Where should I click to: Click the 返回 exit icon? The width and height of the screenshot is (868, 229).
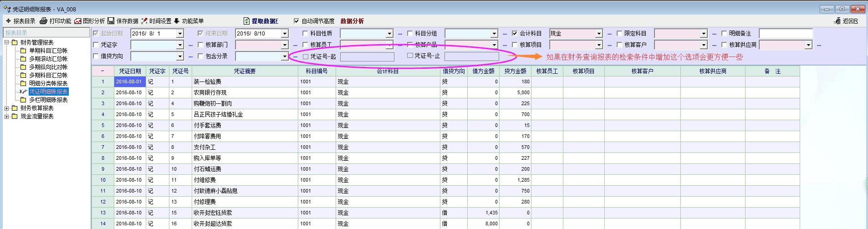[x=837, y=21]
